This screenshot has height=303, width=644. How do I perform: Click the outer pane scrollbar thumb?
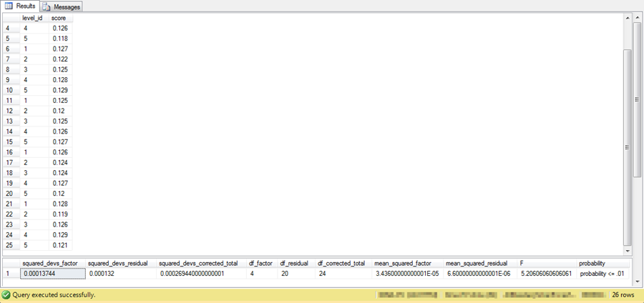coord(637,99)
